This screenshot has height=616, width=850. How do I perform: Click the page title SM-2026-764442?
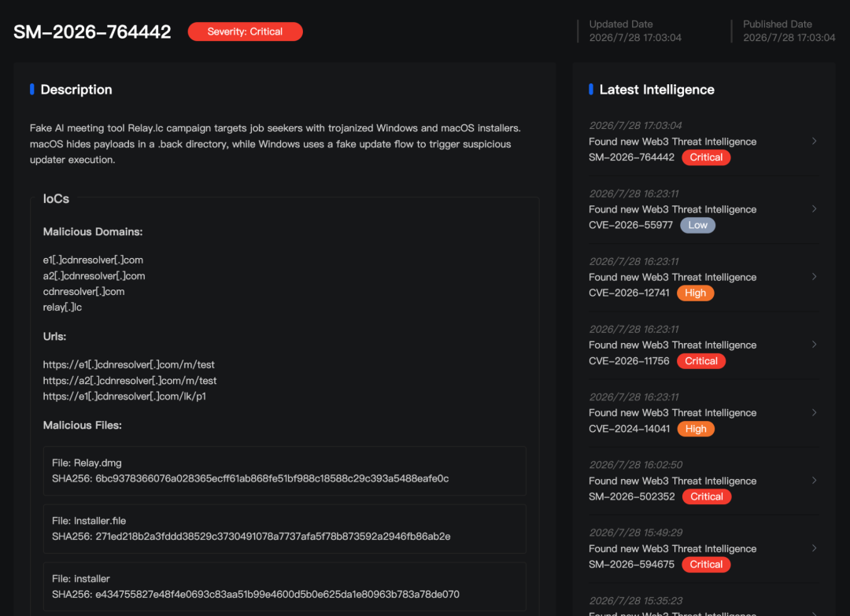pyautogui.click(x=92, y=32)
